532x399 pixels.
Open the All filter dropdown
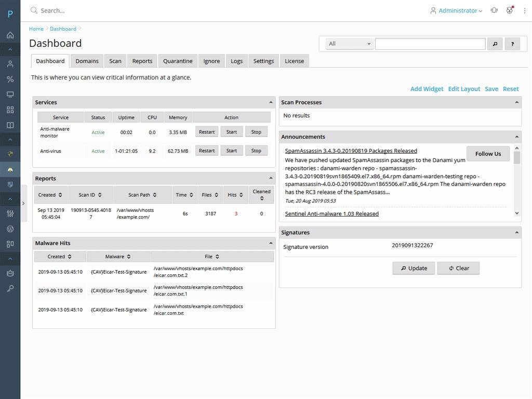(349, 44)
